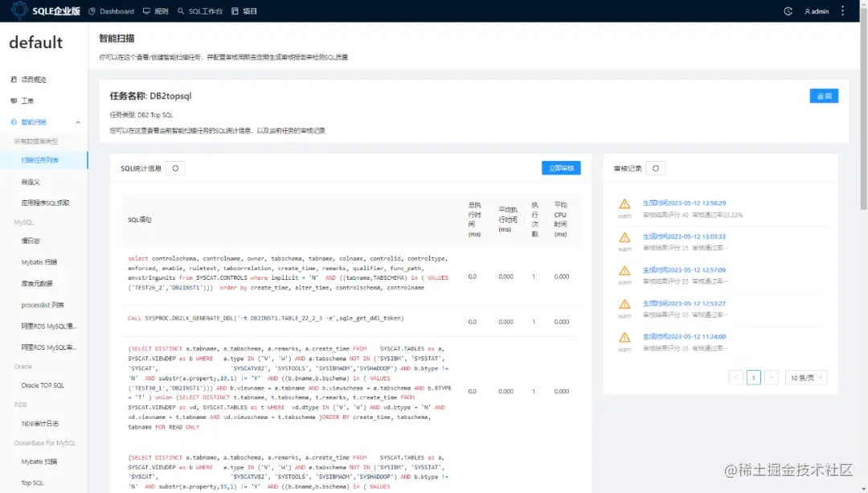The image size is (868, 493).
Task: Open audit report generated at 11:34:00
Action: point(684,336)
